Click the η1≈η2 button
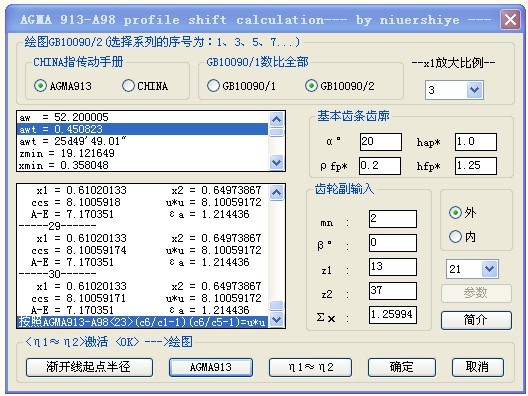528x396 pixels. (310, 367)
